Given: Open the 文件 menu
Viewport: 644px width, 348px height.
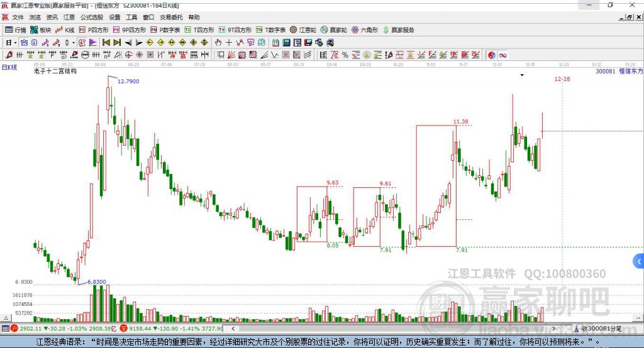Looking at the screenshot, I should pos(18,17).
